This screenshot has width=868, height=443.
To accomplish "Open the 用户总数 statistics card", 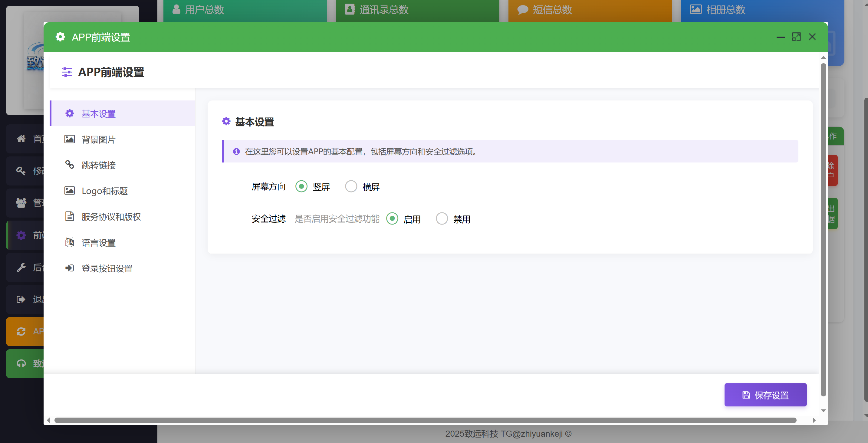I will click(245, 10).
